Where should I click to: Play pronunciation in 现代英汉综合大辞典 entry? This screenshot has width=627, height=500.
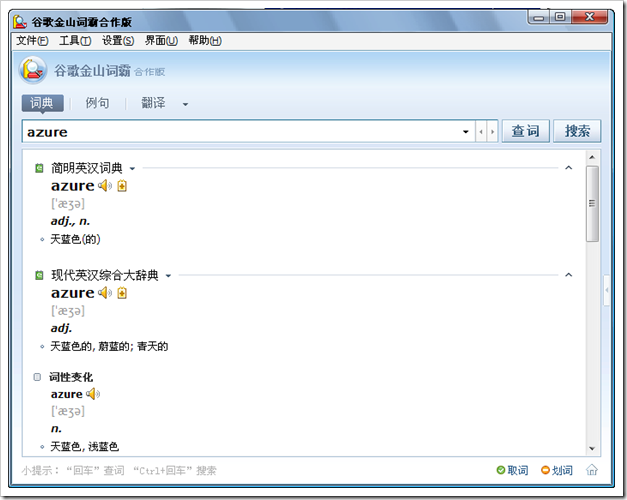tap(105, 293)
